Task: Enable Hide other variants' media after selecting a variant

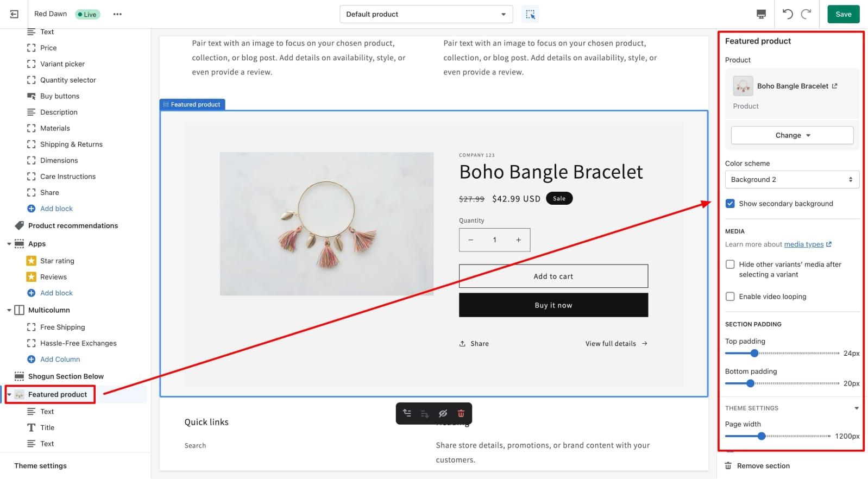Action: tap(730, 264)
